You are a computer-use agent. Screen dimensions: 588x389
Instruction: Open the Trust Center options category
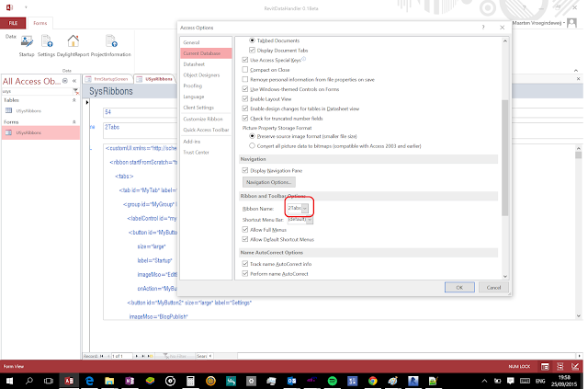[206, 153]
